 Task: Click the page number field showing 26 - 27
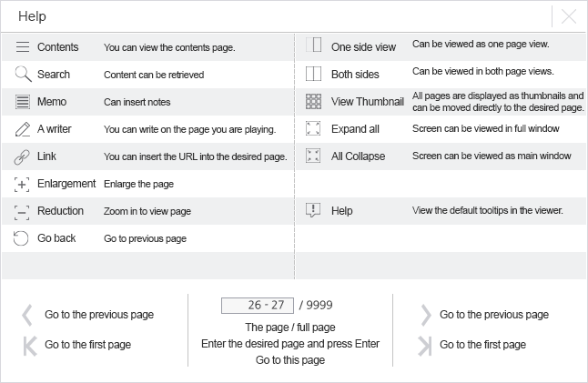[x=257, y=306]
